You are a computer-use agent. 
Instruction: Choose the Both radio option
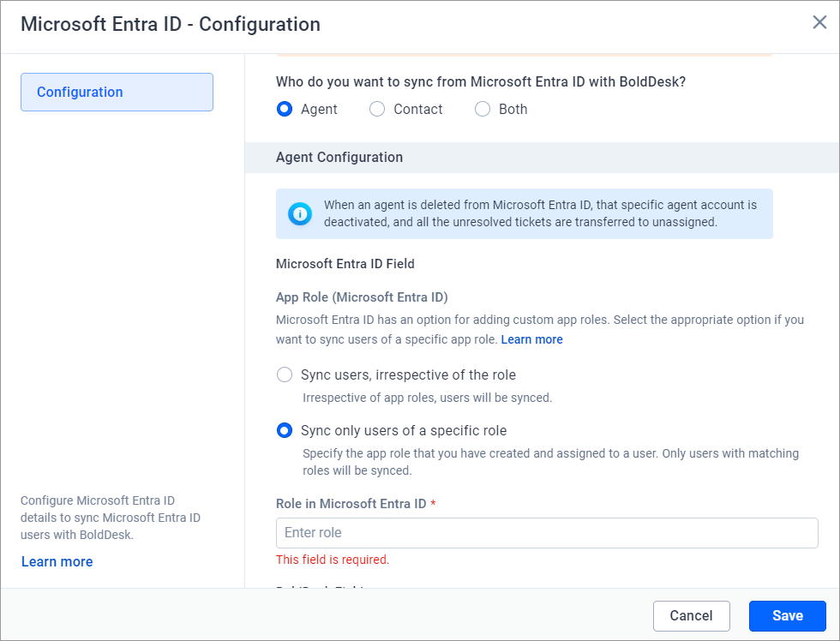pyautogui.click(x=482, y=109)
